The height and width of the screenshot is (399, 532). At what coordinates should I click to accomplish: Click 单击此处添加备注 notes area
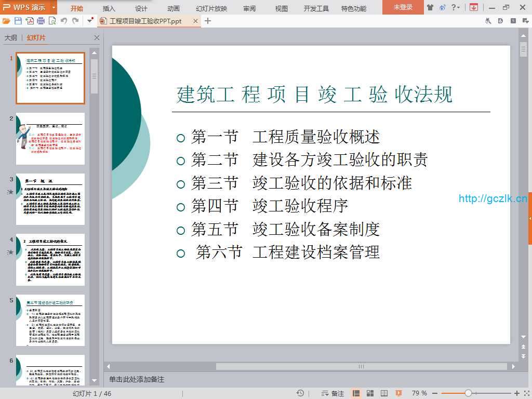coord(137,379)
